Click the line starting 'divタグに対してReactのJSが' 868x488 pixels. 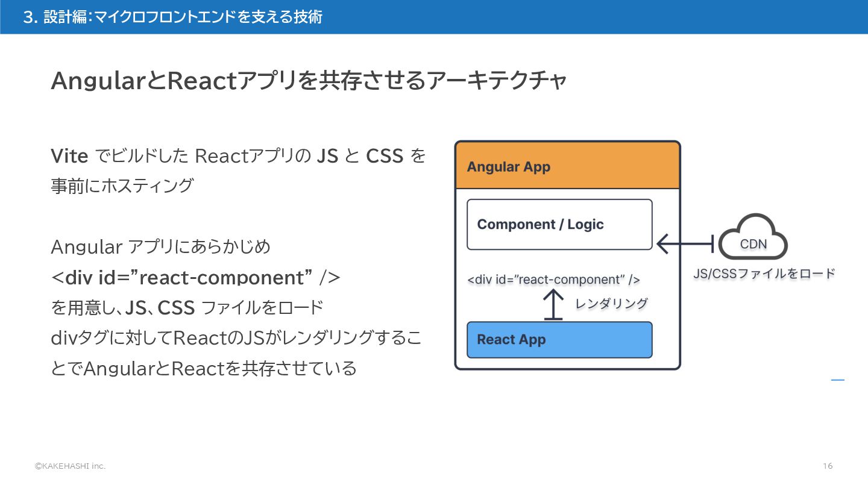click(236, 338)
